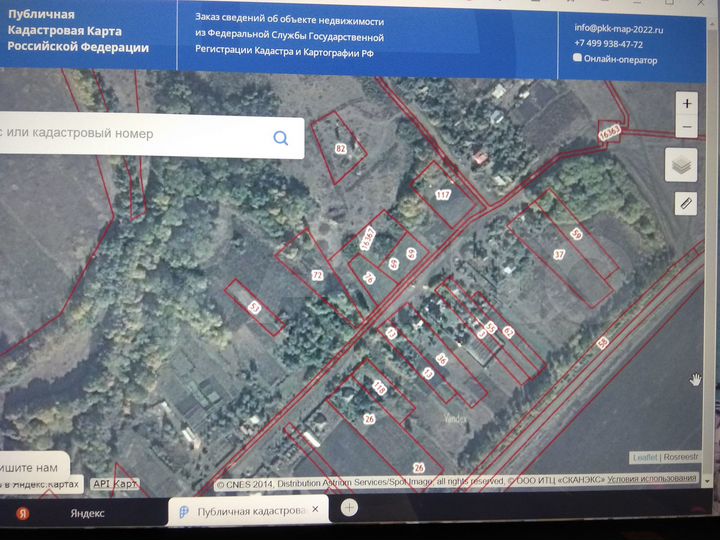Open the Yandex browser start icon
Viewport: 720px width, 540px height.
point(23,513)
